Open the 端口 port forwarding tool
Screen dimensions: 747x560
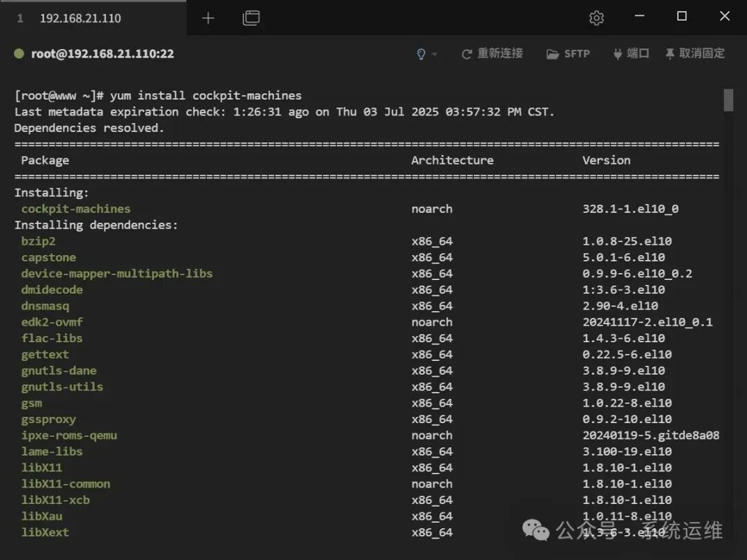pyautogui.click(x=631, y=53)
